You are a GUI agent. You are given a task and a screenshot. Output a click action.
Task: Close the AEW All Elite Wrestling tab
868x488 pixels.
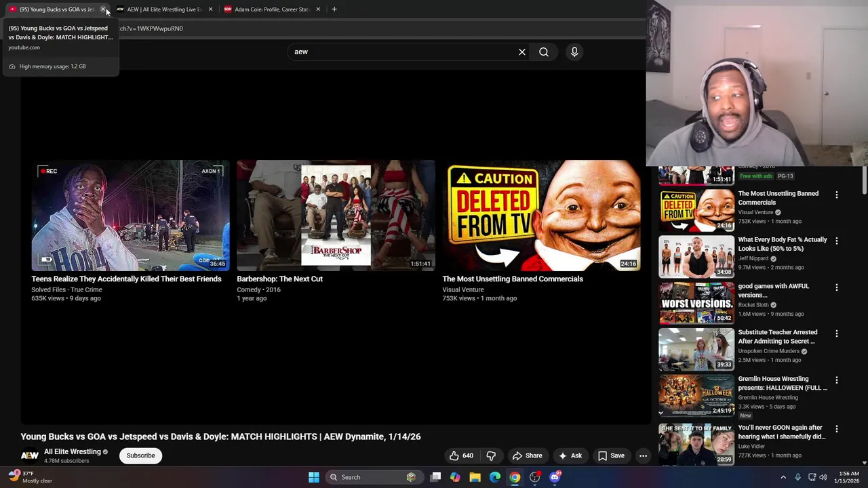tap(210, 9)
